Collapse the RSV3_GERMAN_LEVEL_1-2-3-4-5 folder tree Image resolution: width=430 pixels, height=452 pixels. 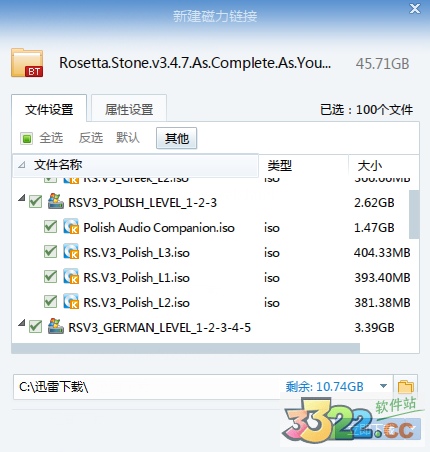coord(22,323)
